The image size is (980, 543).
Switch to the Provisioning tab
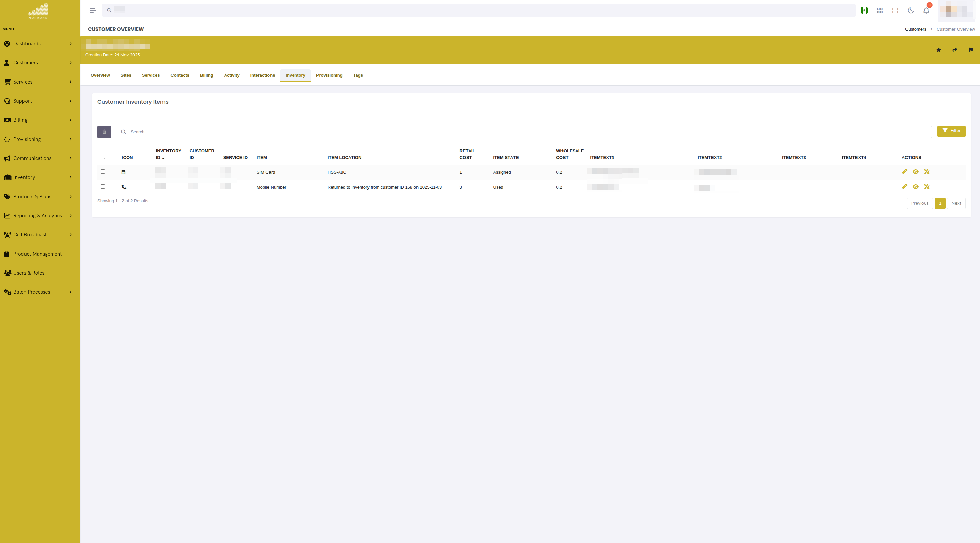[x=329, y=75]
